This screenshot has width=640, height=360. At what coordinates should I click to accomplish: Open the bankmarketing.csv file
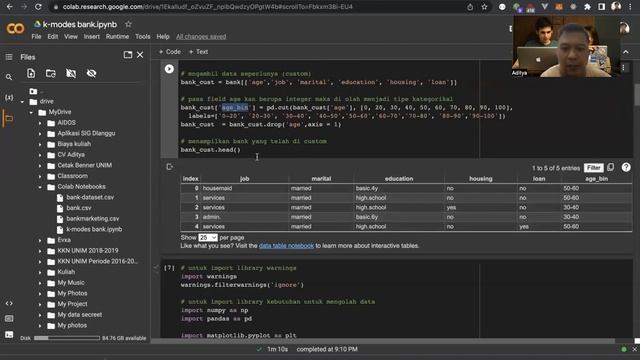tap(93, 218)
